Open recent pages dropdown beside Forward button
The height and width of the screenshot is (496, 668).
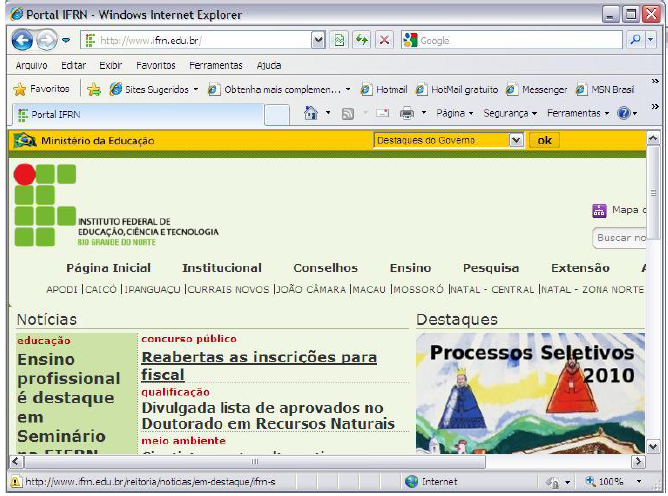(66, 40)
